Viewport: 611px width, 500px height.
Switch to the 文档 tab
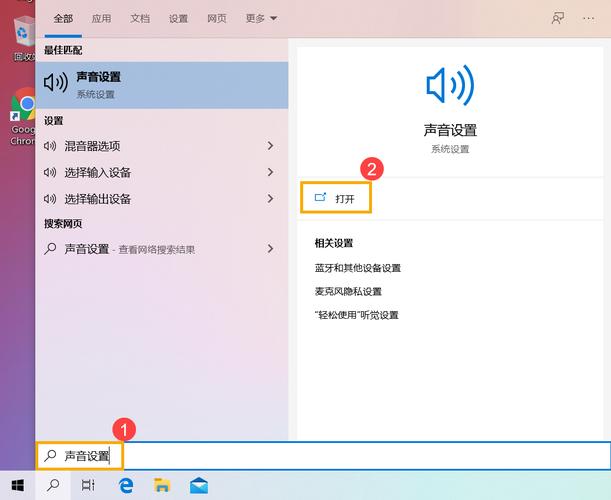(x=140, y=18)
